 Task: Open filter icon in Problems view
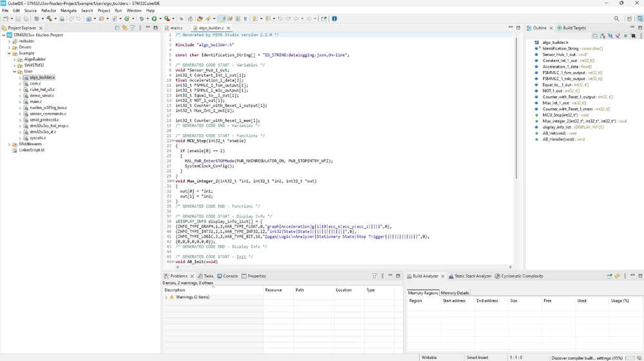375,276
